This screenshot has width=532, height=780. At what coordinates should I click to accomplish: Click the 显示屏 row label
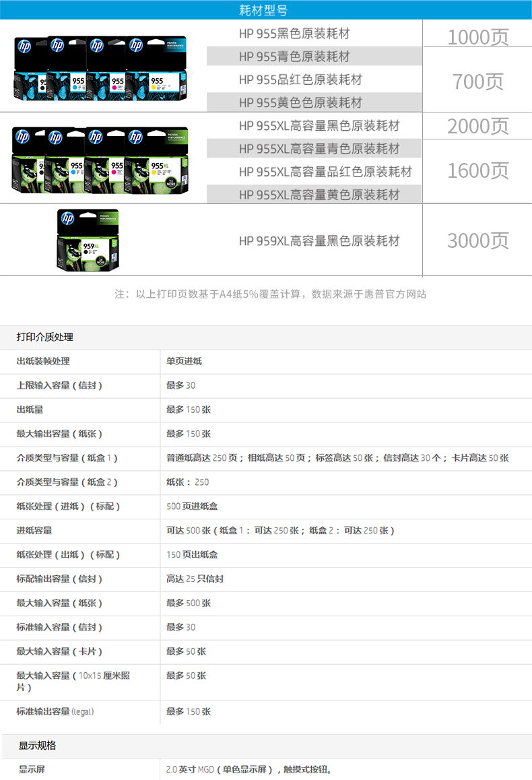[32, 769]
